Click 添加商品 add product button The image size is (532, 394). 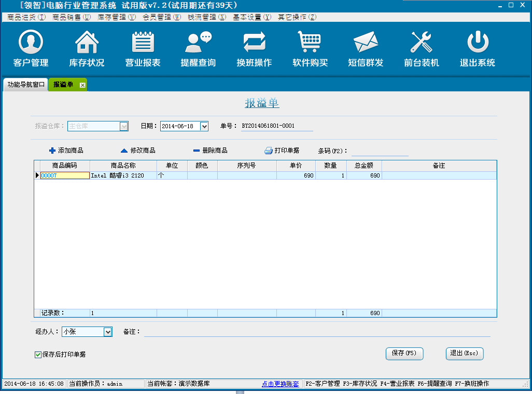tap(66, 151)
